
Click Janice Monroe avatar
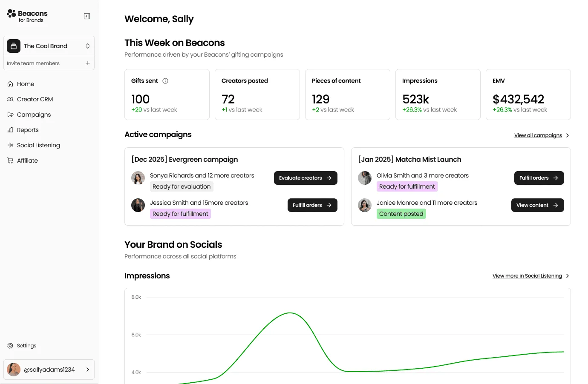(365, 205)
